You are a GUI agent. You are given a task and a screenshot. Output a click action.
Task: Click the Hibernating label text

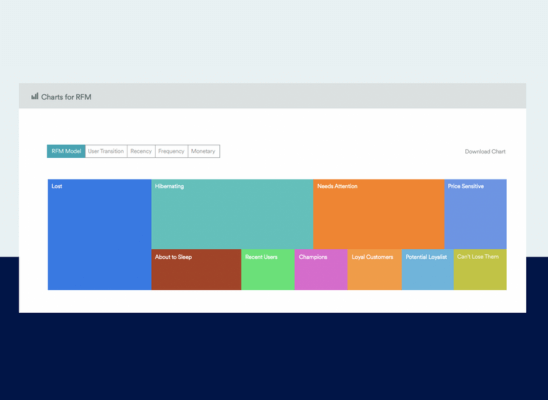click(170, 186)
